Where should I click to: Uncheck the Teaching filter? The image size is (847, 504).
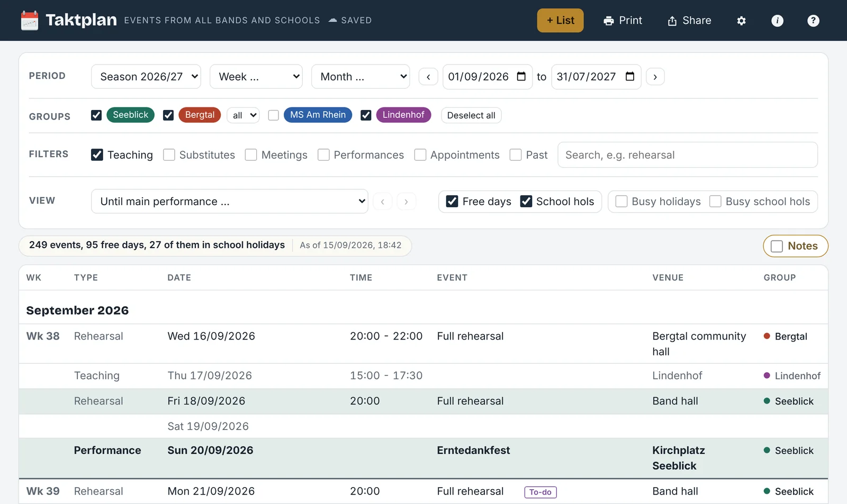[97, 155]
